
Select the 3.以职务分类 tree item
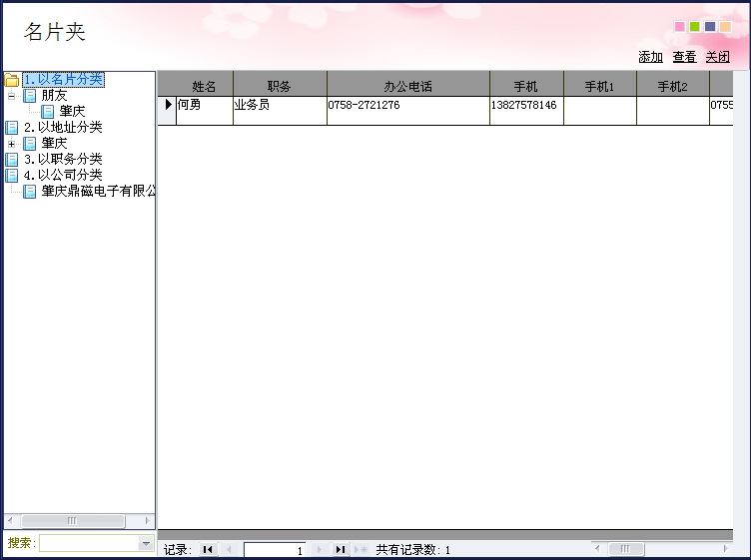tap(63, 159)
